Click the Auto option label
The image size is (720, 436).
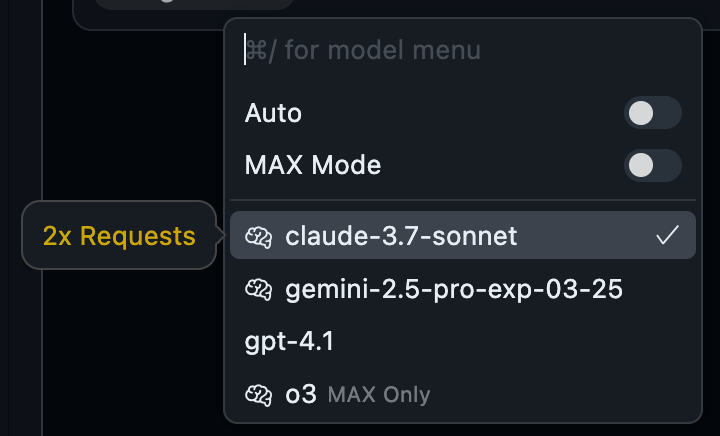tap(273, 113)
